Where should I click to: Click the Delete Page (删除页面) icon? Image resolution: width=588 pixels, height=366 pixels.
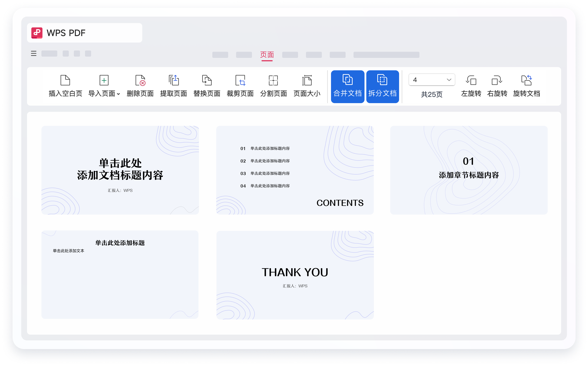tap(140, 80)
